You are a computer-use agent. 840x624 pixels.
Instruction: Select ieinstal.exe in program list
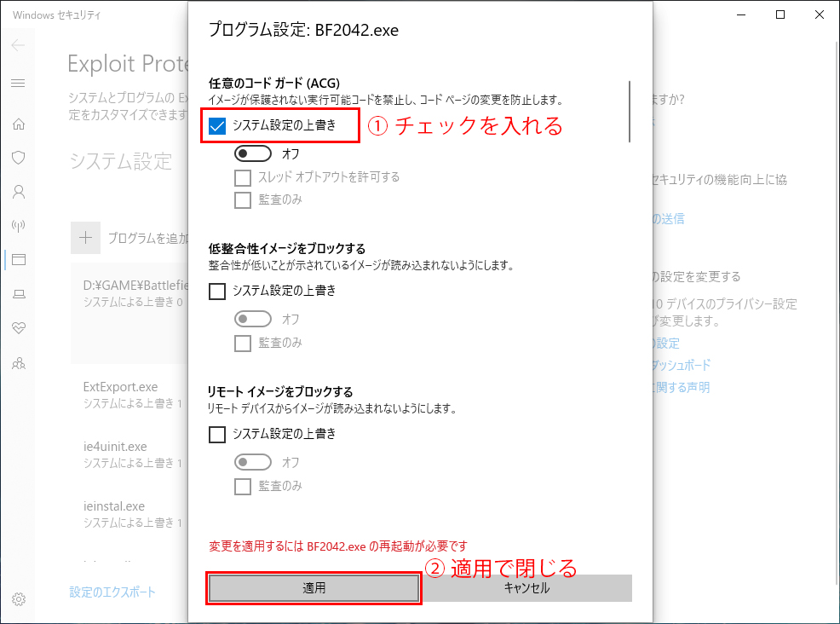click(129, 513)
